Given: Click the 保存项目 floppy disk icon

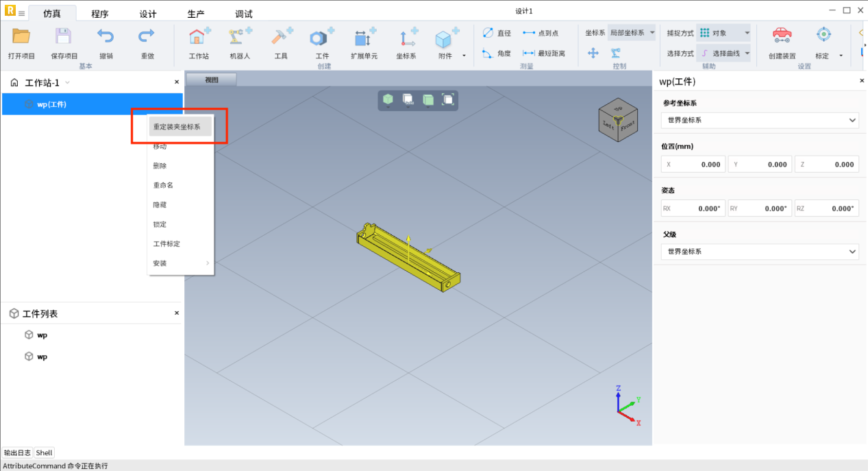Looking at the screenshot, I should pyautogui.click(x=64, y=37).
